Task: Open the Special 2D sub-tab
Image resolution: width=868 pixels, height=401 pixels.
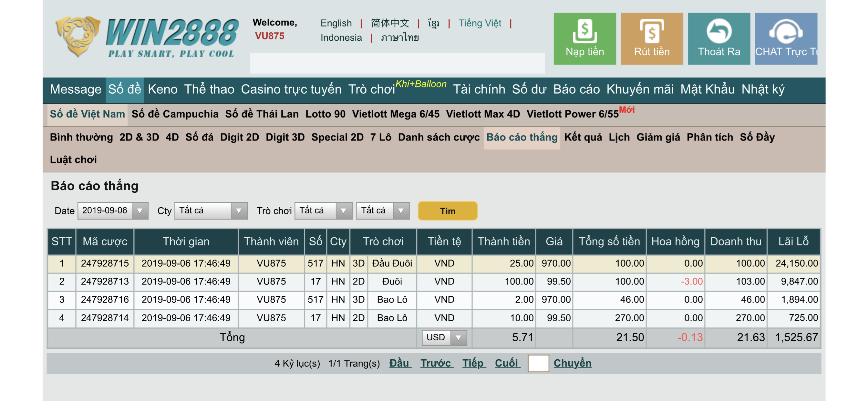Action: click(x=337, y=138)
